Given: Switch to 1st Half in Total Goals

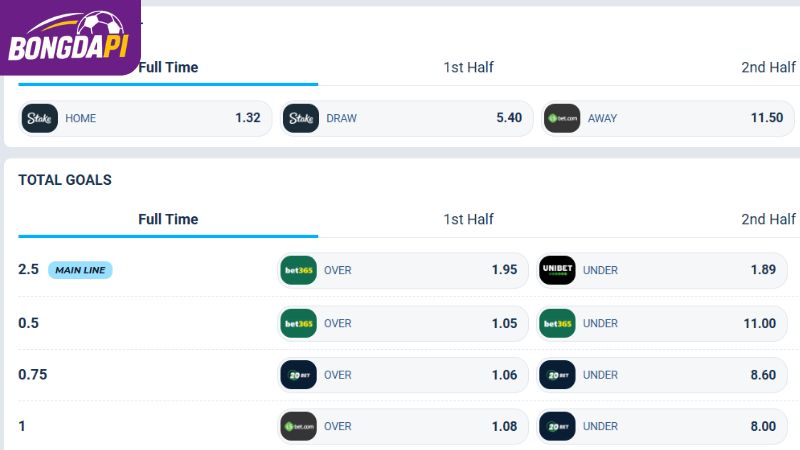Looking at the screenshot, I should 468,219.
